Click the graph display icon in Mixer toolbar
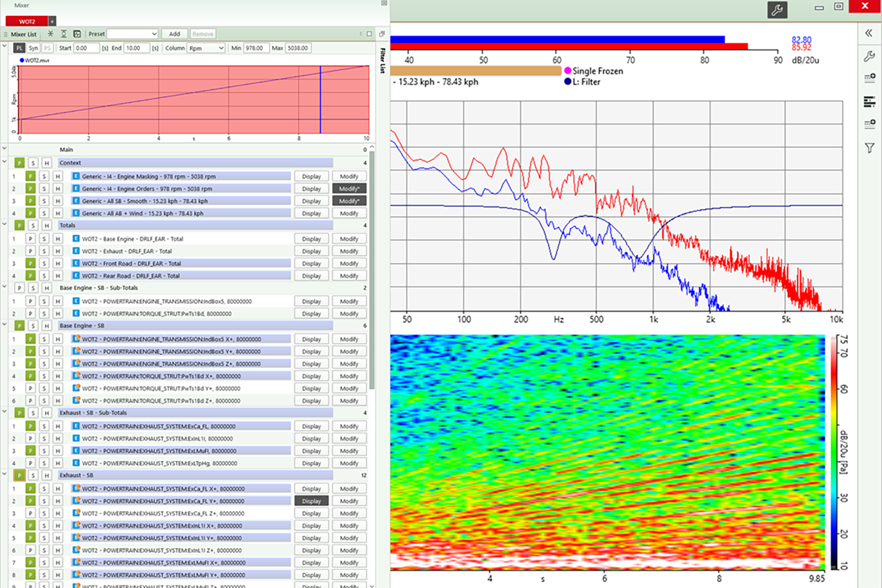Image resolution: width=882 pixels, height=588 pixels. point(77,34)
